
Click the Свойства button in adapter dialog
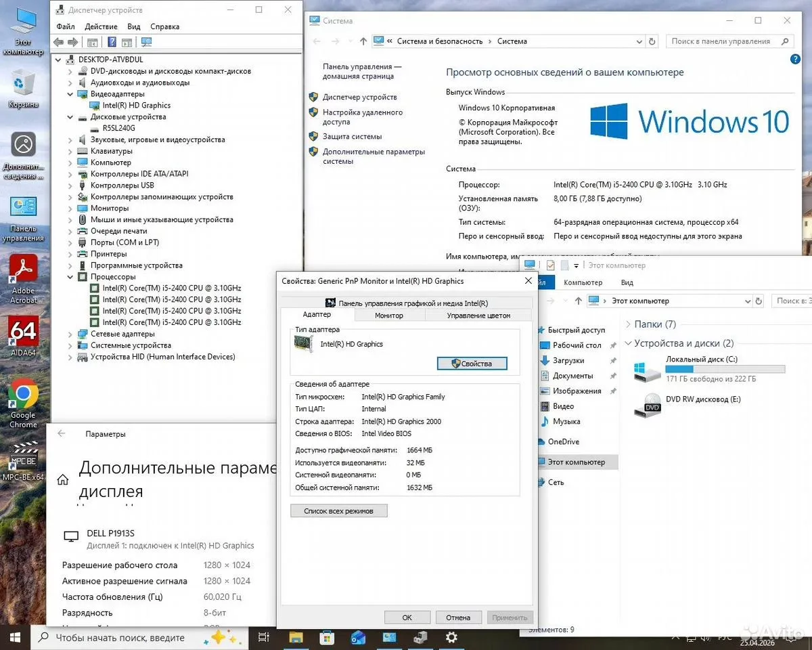coord(472,364)
